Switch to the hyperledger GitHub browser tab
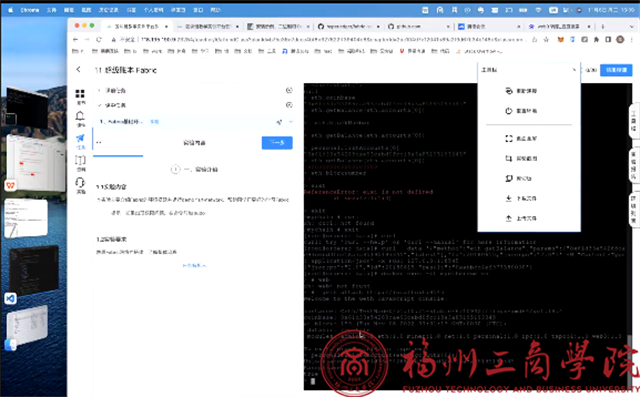The width and height of the screenshot is (640, 397). 349,26
